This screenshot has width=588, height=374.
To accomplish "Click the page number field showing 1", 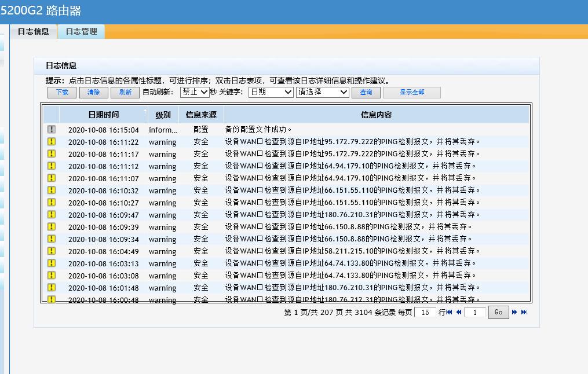I will pyautogui.click(x=475, y=312).
